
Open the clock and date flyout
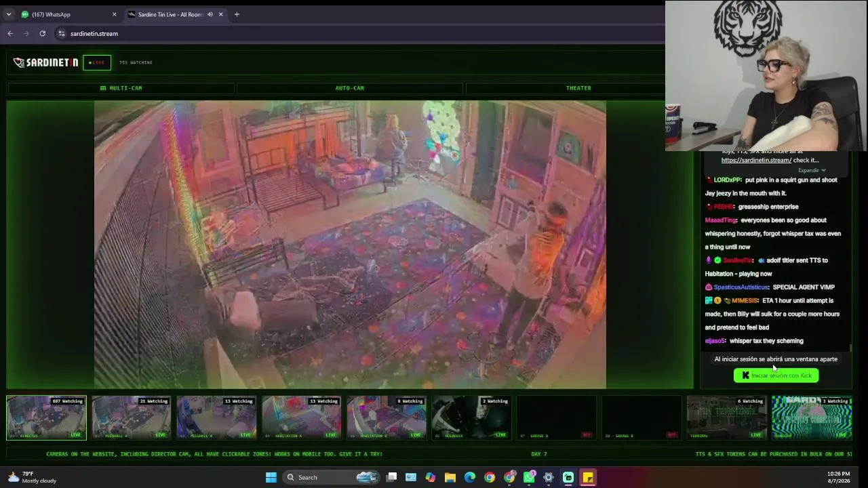838,477
